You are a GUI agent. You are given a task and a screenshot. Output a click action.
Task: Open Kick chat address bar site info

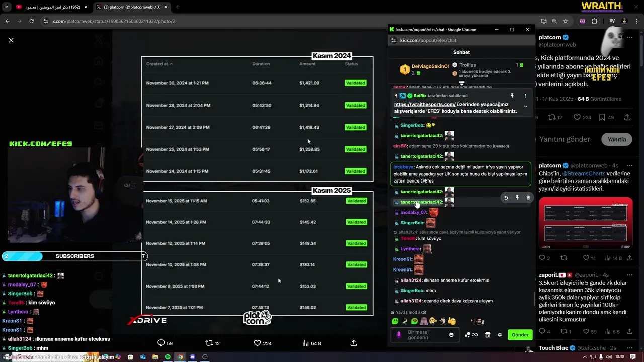394,40
